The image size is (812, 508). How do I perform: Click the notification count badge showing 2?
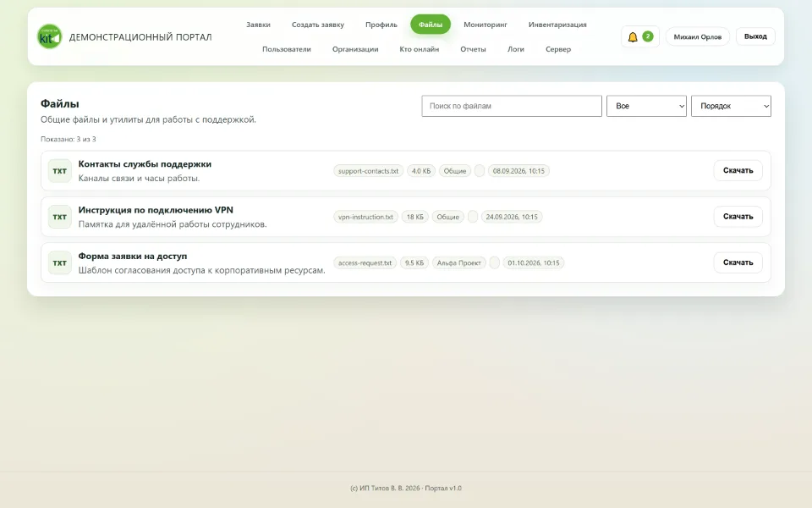(x=647, y=36)
